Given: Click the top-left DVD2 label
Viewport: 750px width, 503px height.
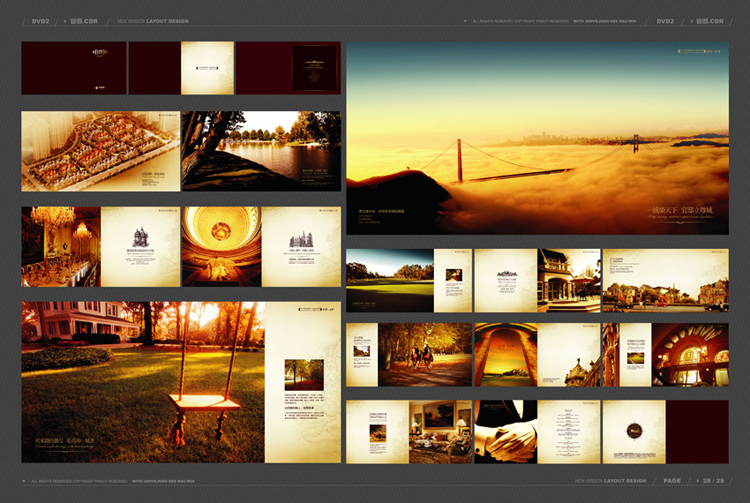Looking at the screenshot, I should point(40,21).
